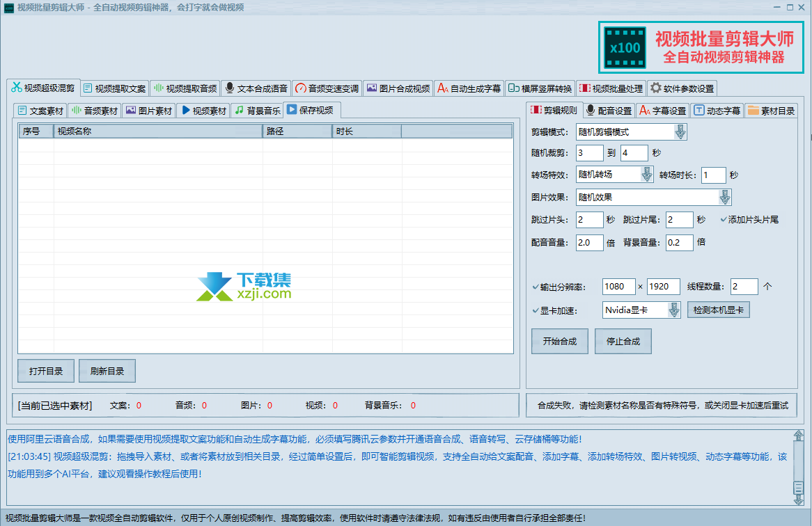Click the microphone icon on 配音设置 tab
The height and width of the screenshot is (526, 812).
pyautogui.click(x=591, y=110)
